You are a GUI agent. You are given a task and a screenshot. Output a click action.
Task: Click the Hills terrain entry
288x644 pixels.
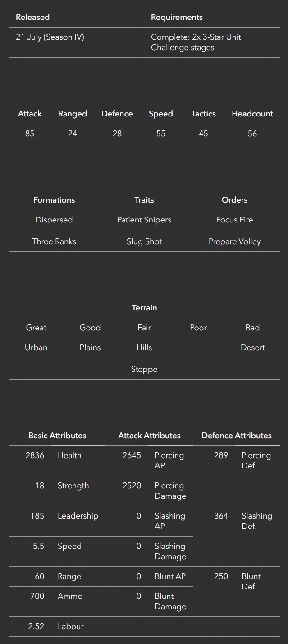click(144, 347)
